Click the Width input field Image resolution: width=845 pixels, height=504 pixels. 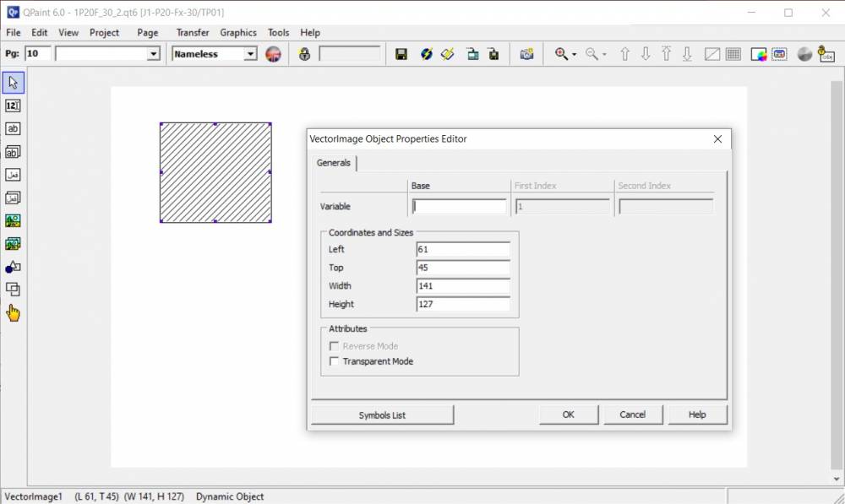[x=462, y=286]
